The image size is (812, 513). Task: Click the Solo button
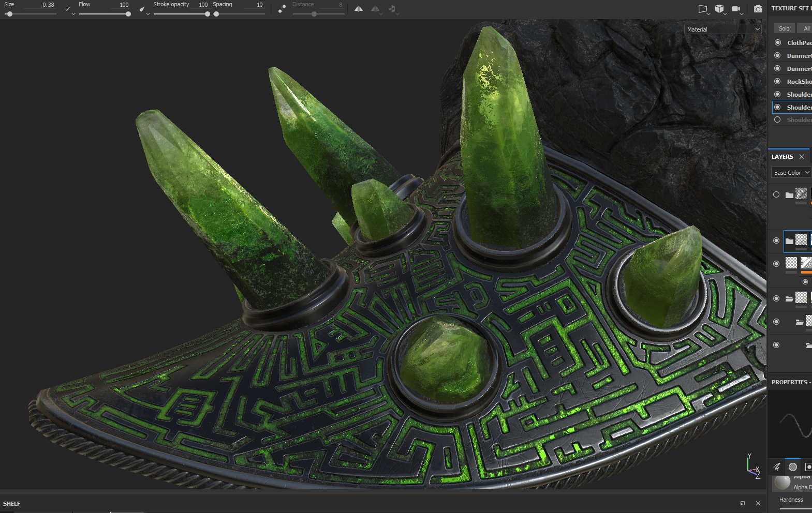[784, 28]
